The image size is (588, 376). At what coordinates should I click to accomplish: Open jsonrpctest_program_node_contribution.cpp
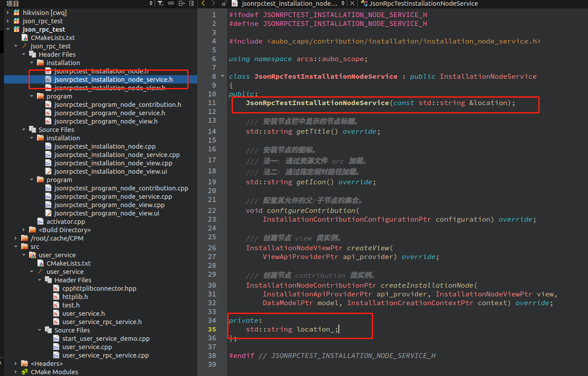(121, 188)
